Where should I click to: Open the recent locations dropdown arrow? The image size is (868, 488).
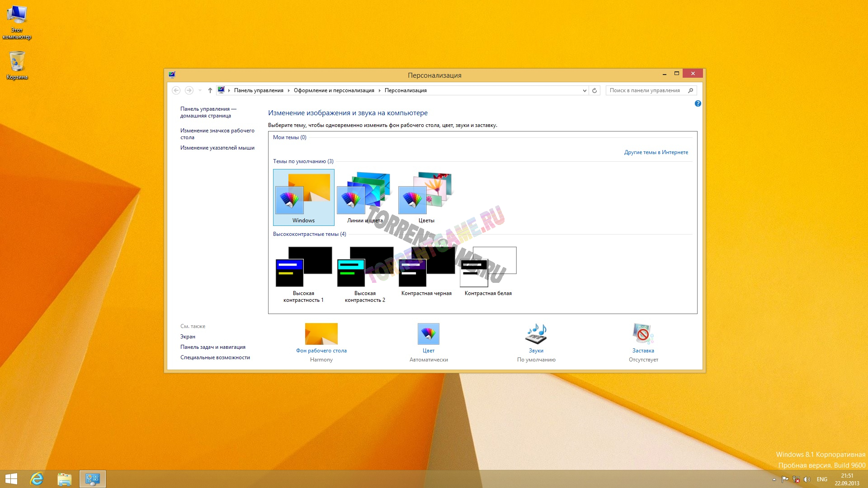200,90
